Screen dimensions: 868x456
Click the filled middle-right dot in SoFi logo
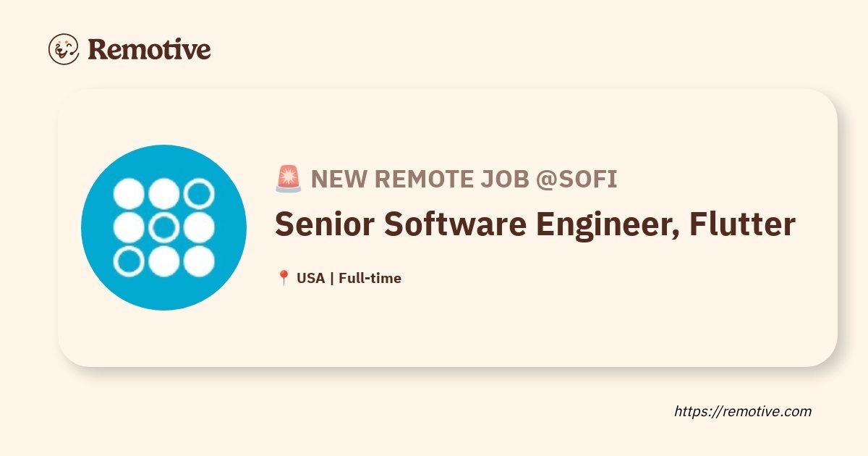pos(199,227)
